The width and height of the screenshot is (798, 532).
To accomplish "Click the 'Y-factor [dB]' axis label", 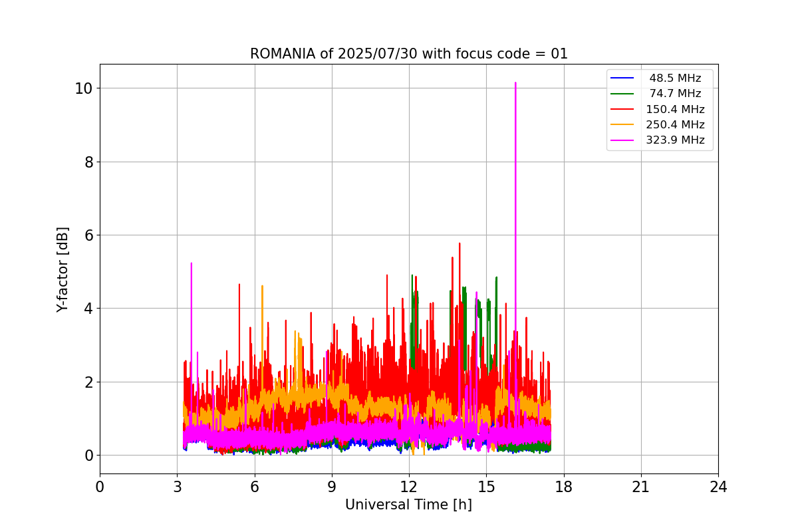I will point(63,269).
